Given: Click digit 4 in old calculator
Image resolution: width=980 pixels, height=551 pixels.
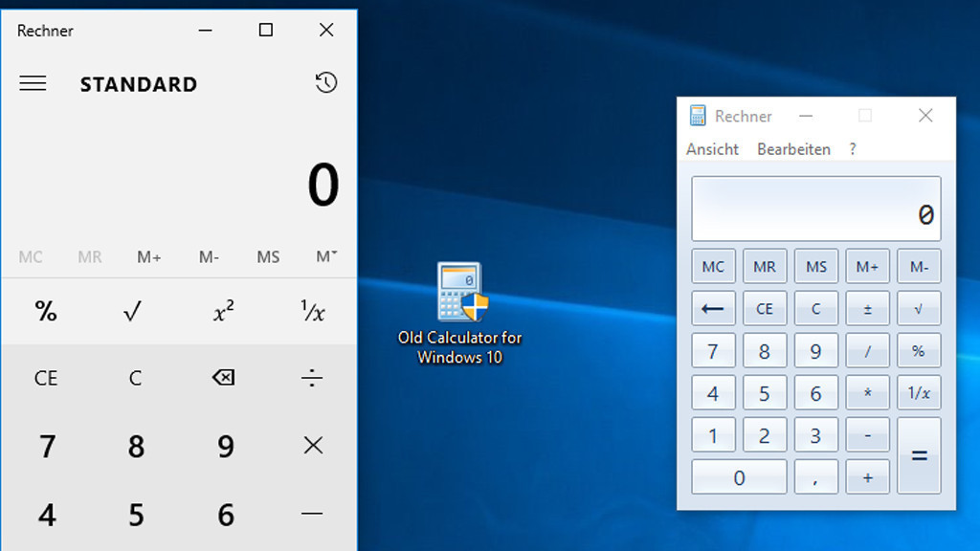Looking at the screenshot, I should (713, 393).
